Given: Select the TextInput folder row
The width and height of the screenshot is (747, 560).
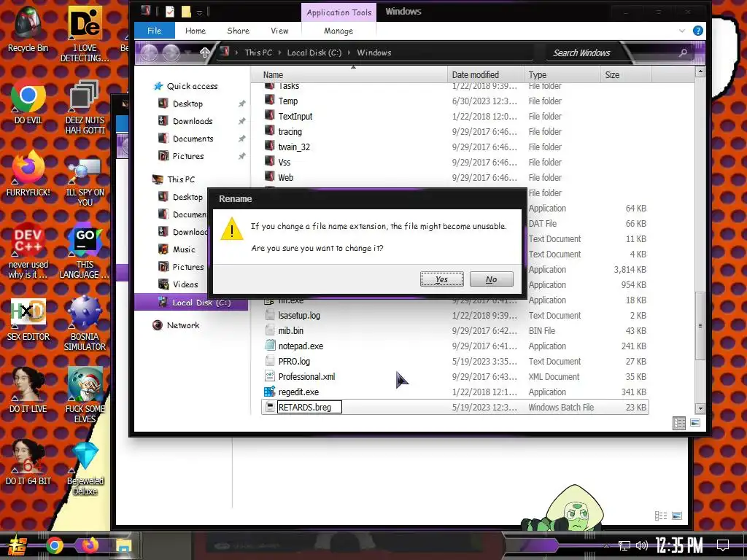Looking at the screenshot, I should 455,116.
